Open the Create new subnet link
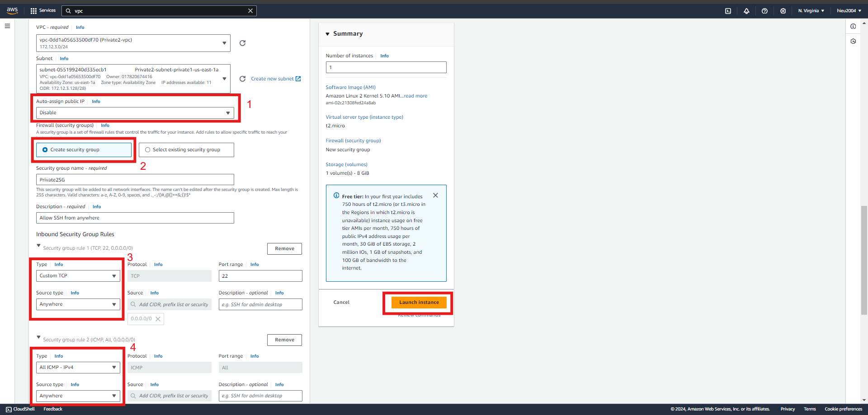The image size is (868, 415). tap(276, 79)
